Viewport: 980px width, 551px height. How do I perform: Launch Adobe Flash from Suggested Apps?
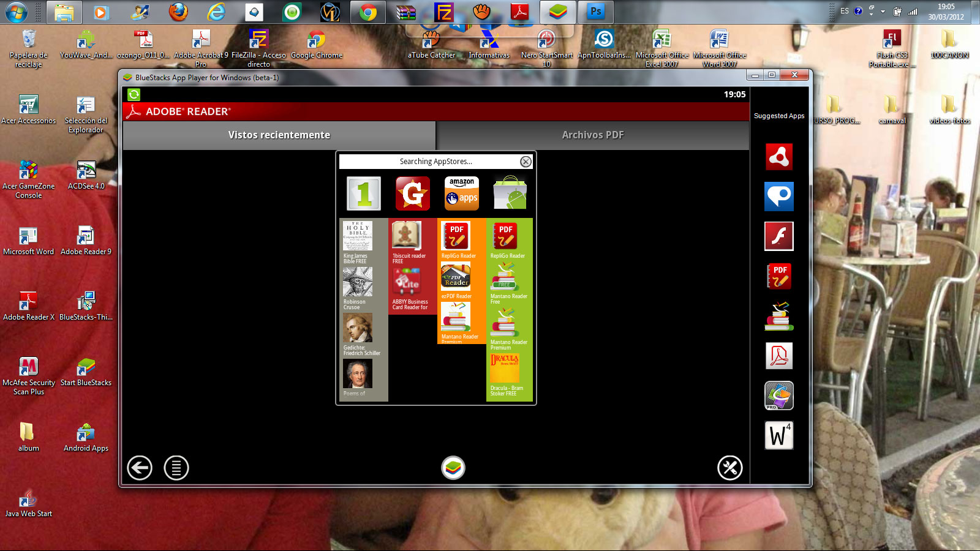tap(779, 236)
